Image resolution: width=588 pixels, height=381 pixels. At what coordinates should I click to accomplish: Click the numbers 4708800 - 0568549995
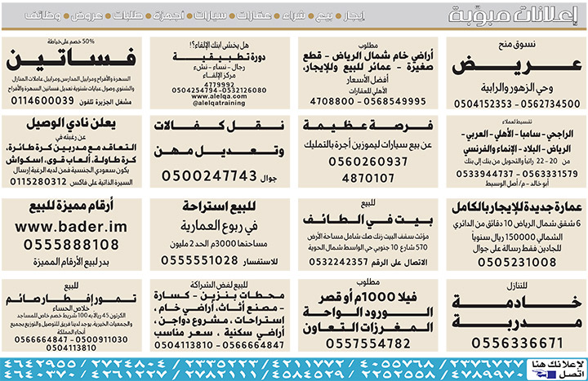[x=367, y=101]
